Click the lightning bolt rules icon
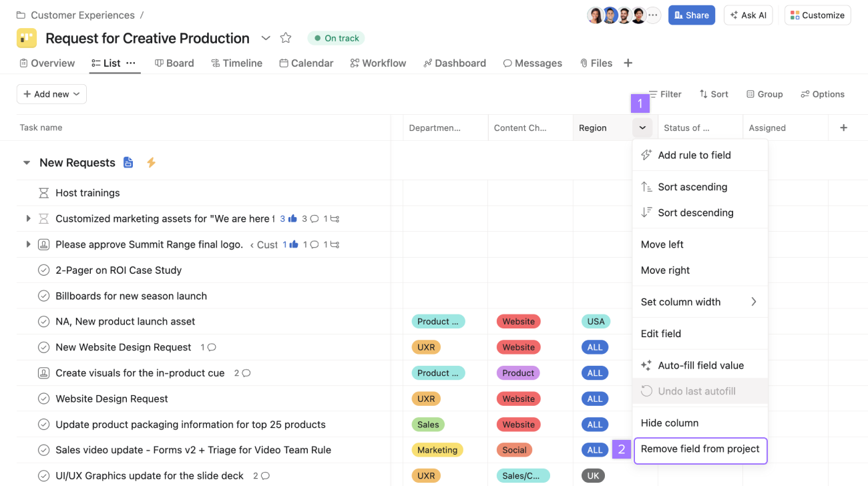 [x=151, y=162]
